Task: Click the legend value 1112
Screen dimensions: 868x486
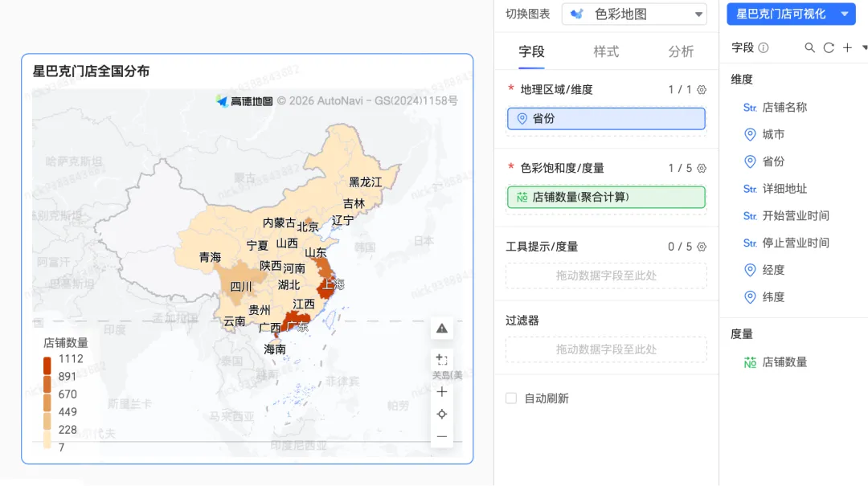Action: (71, 359)
